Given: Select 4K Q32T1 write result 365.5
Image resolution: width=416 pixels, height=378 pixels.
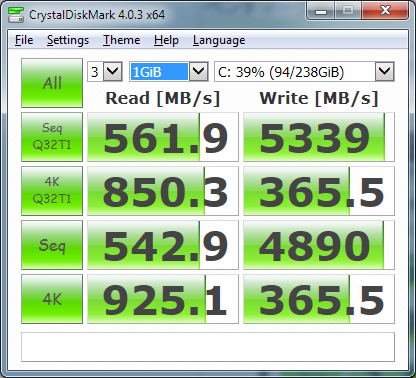Looking at the screenshot, I should tap(319, 191).
